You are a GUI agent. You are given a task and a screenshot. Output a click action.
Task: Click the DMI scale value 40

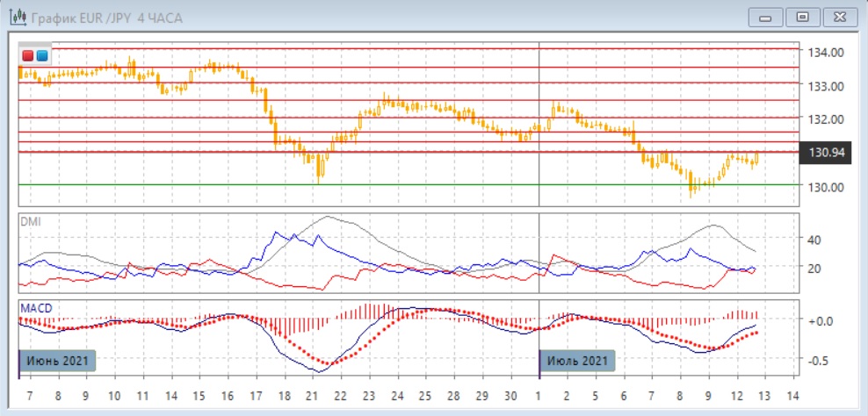[x=813, y=240]
